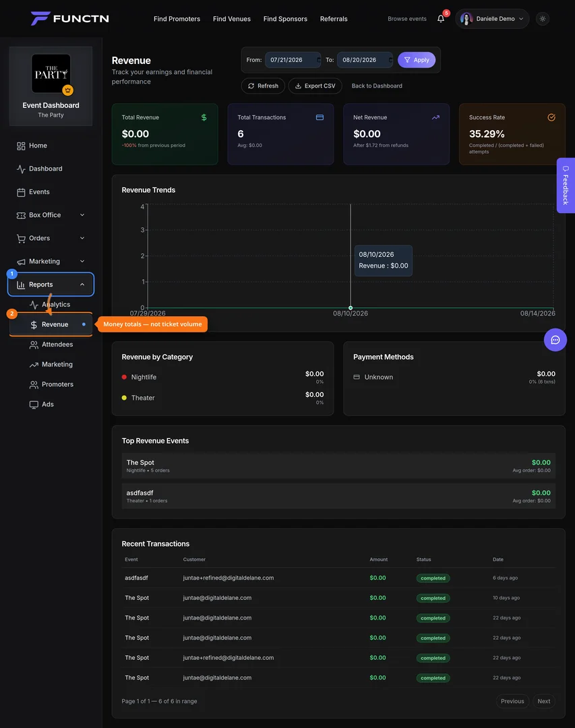Click the Revenue dollar icon in the sidebar
The width and height of the screenshot is (575, 728).
pos(34,325)
